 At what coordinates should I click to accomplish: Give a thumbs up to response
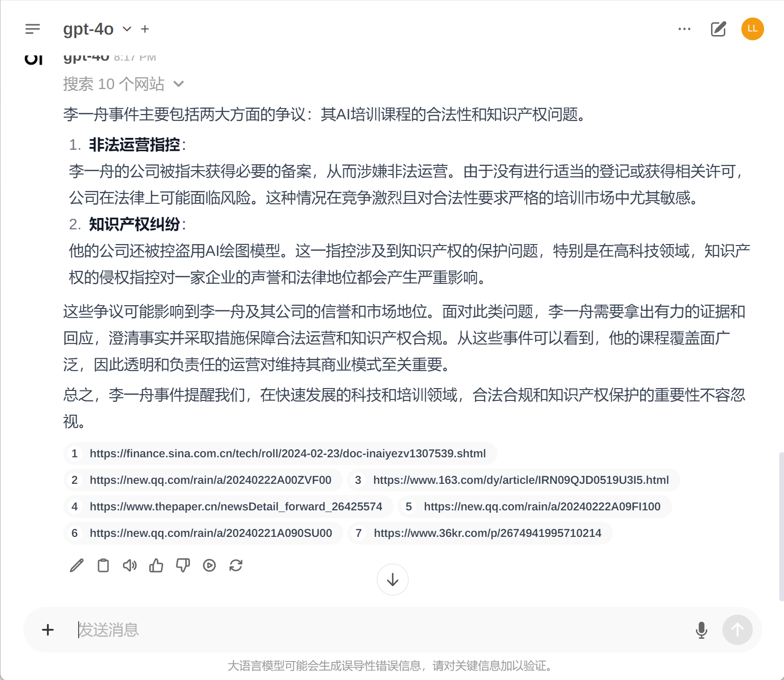(x=156, y=565)
